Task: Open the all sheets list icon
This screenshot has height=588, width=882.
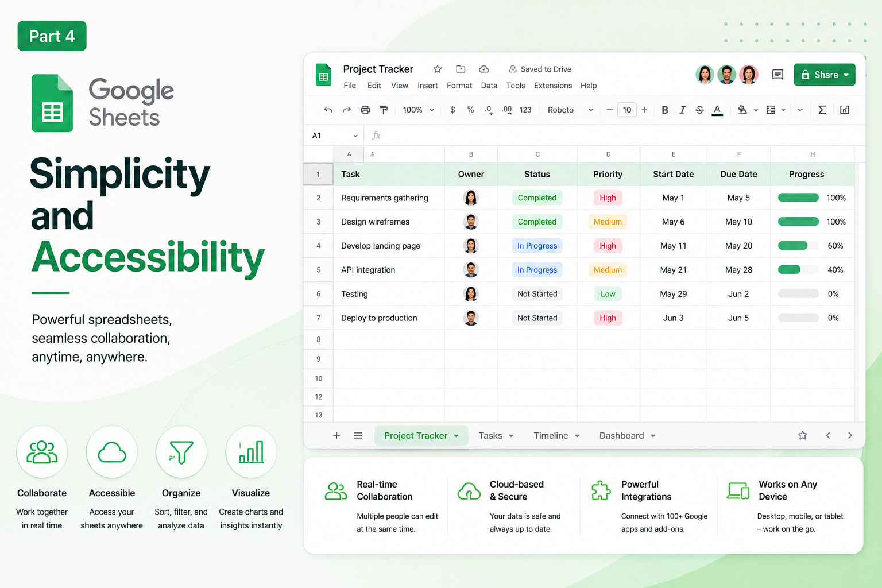Action: point(358,435)
